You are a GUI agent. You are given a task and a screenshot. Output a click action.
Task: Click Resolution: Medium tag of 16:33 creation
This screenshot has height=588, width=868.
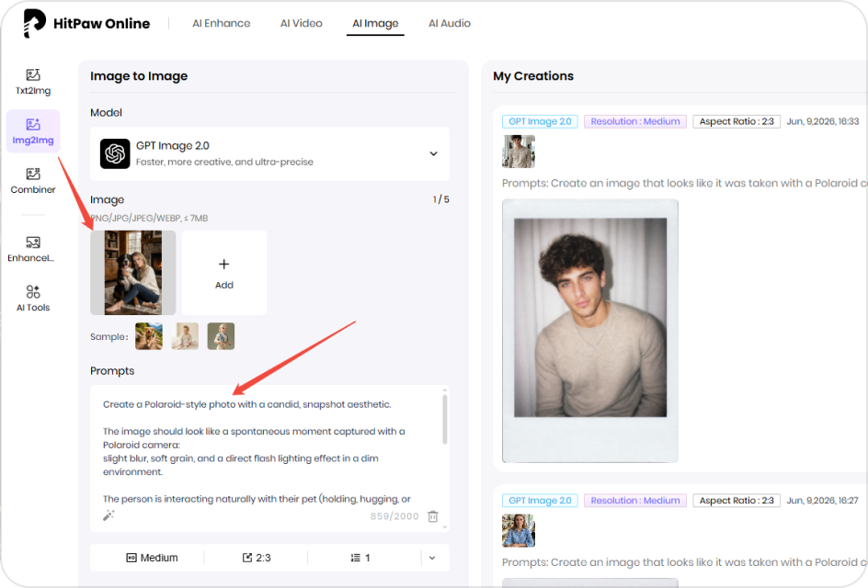[x=635, y=121]
